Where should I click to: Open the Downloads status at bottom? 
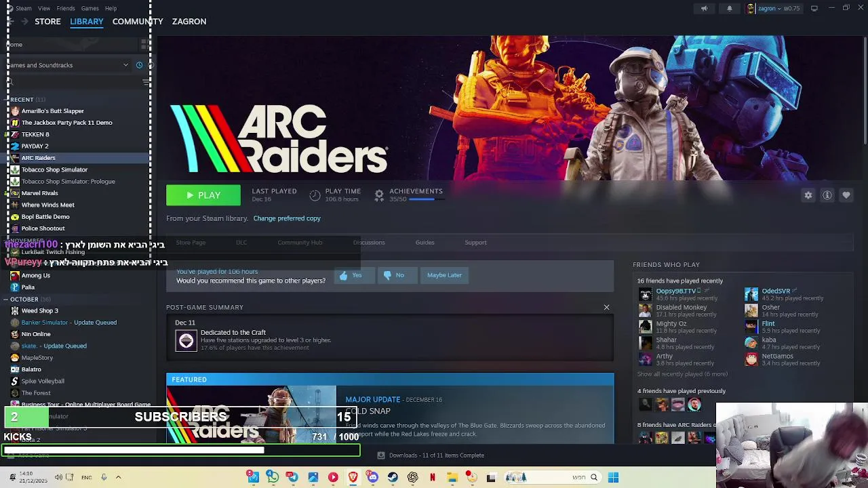coord(431,455)
